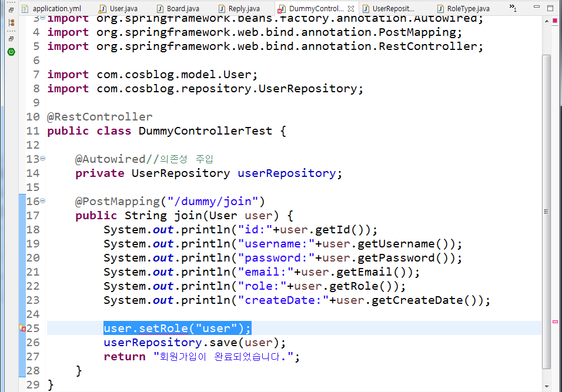Click line number 25 in the gutter

click(x=33, y=328)
